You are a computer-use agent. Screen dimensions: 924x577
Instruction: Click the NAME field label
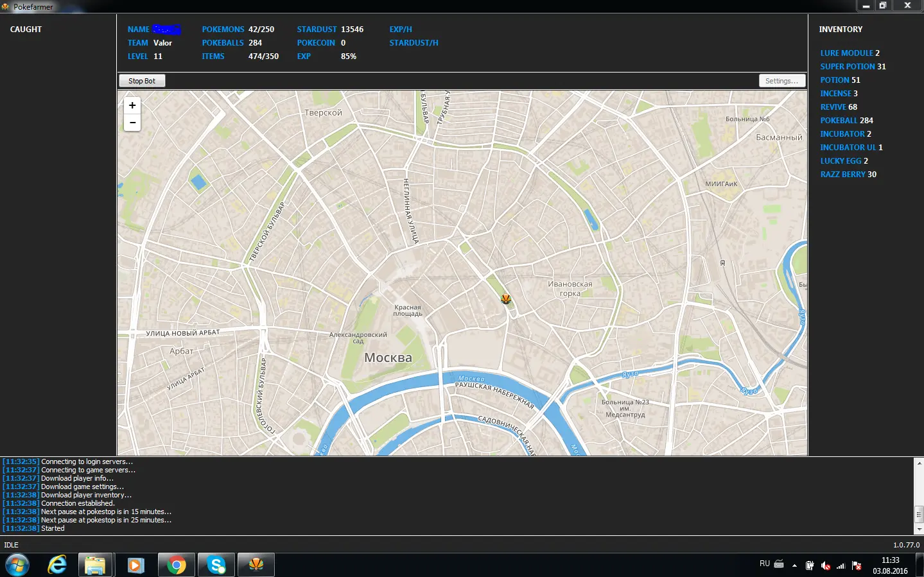[138, 30]
